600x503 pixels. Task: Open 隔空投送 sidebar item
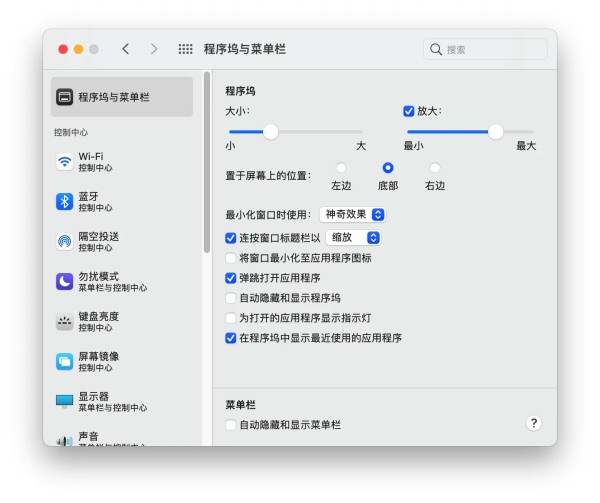tap(124, 242)
